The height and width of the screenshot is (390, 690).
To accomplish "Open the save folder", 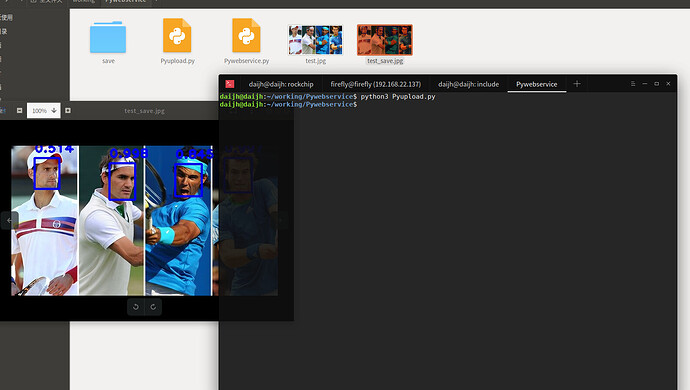I will (x=108, y=38).
